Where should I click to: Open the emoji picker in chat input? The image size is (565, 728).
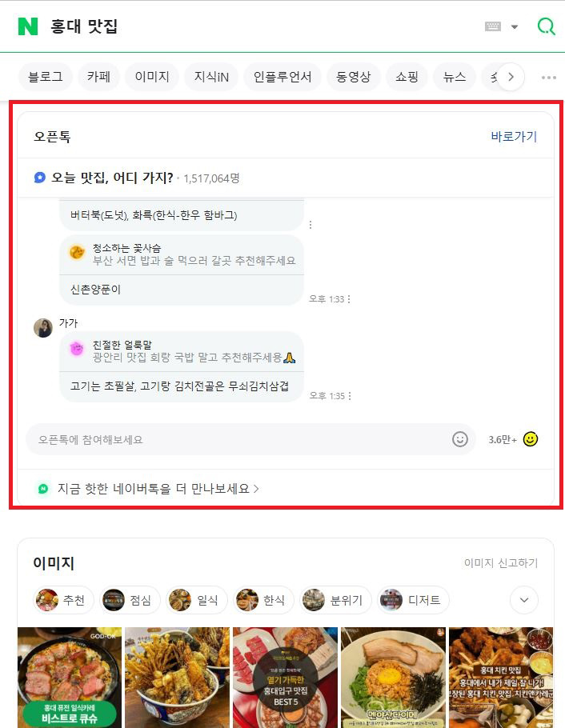460,439
